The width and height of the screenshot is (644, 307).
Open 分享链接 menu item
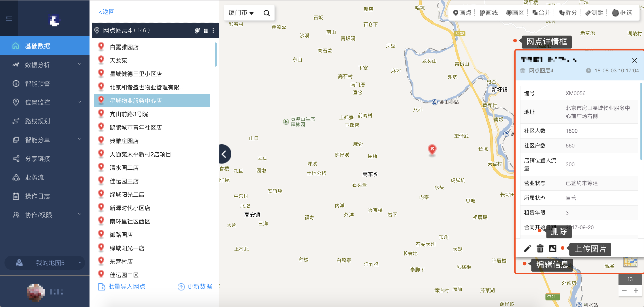(45, 158)
